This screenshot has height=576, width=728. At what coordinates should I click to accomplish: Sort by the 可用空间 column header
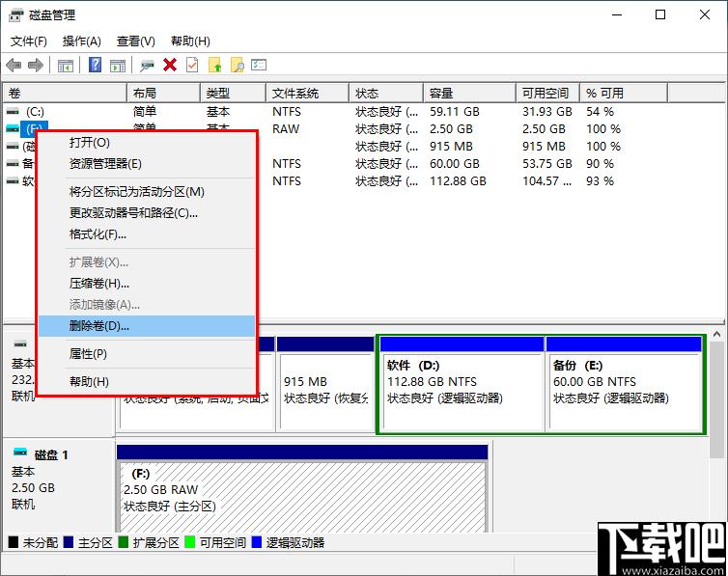coord(547,94)
